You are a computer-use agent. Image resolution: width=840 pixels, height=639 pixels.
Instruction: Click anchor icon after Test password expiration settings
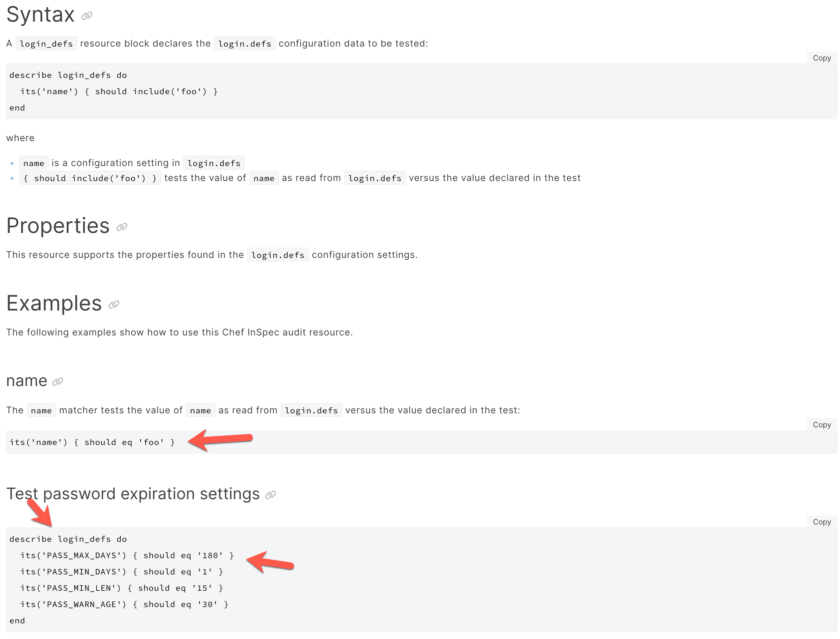click(x=270, y=495)
